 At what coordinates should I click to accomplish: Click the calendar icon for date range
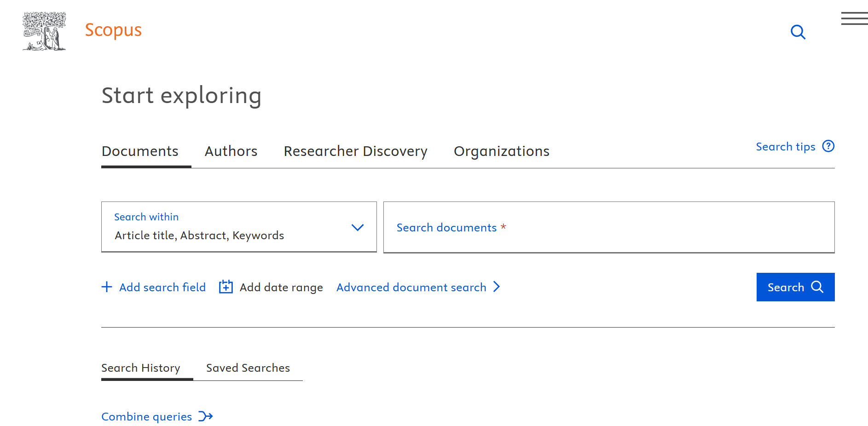[226, 287]
